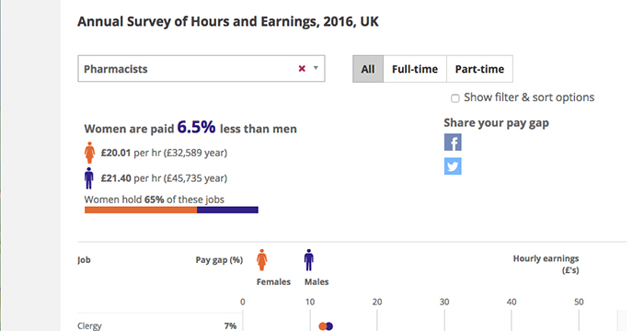The height and width of the screenshot is (331, 644).
Task: Click the Males legend icon in chart header
Action: click(x=309, y=259)
